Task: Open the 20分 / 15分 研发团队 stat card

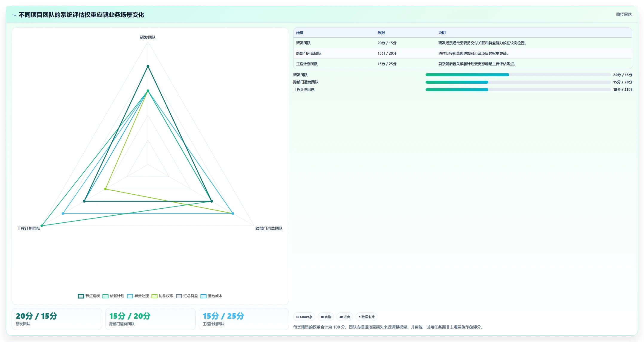Action: [x=57, y=319]
